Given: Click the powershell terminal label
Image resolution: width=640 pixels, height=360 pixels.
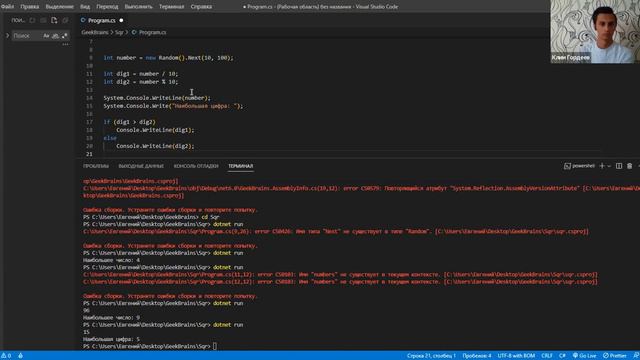Looking at the screenshot, I should click(x=579, y=166).
